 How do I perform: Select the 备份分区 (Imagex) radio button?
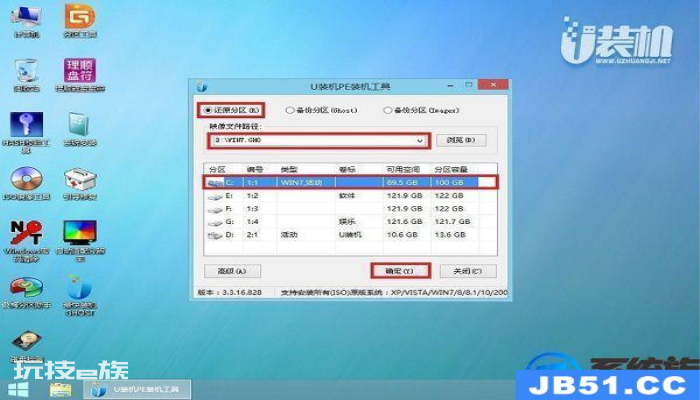pyautogui.click(x=387, y=110)
